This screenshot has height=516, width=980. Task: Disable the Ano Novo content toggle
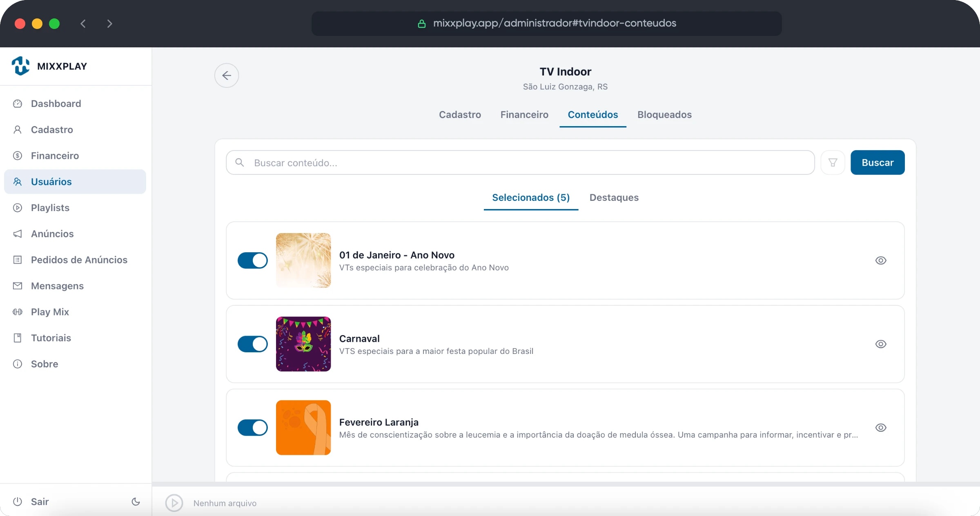point(253,260)
